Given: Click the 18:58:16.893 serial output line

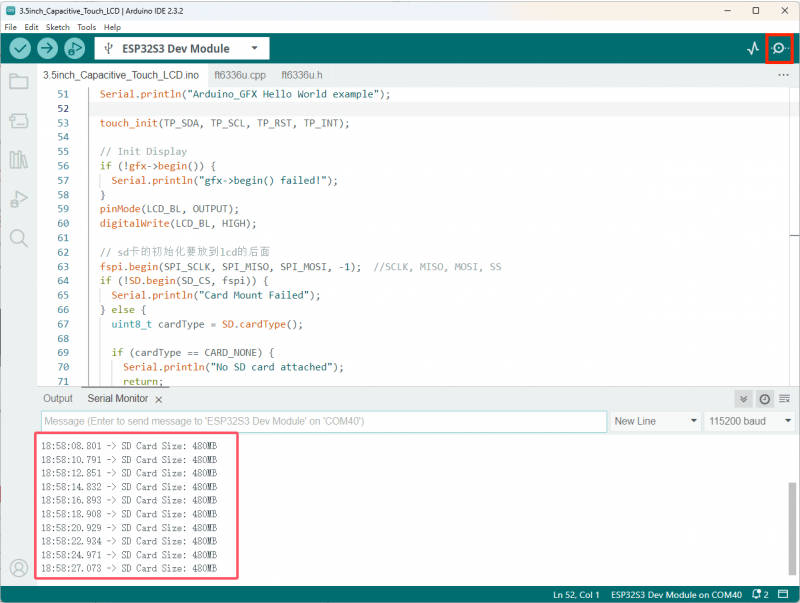Looking at the screenshot, I should 129,500.
